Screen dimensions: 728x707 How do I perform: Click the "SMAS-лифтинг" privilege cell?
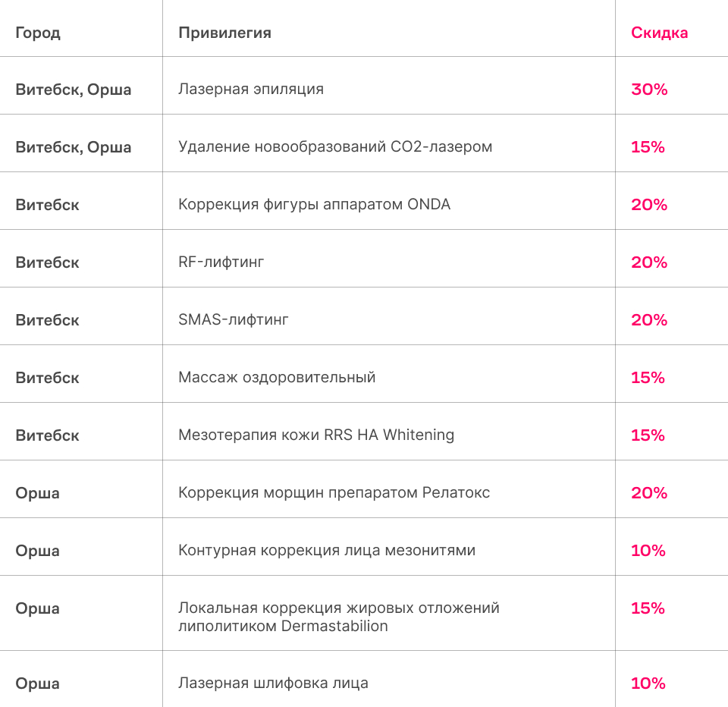coord(234,320)
